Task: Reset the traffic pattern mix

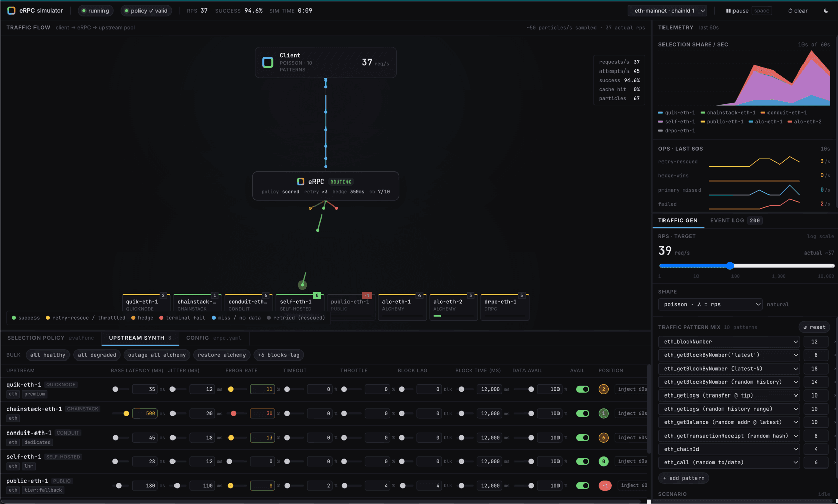Action: tap(814, 327)
